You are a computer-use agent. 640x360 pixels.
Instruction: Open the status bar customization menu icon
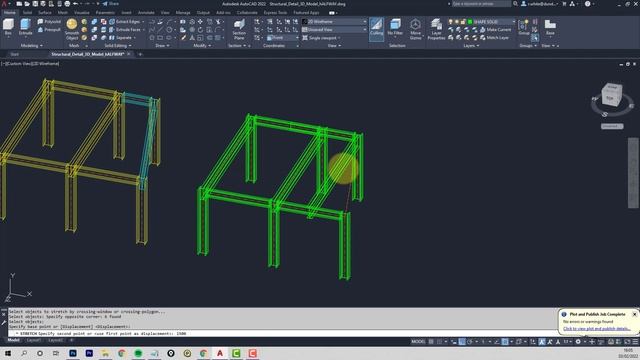[x=635, y=342]
